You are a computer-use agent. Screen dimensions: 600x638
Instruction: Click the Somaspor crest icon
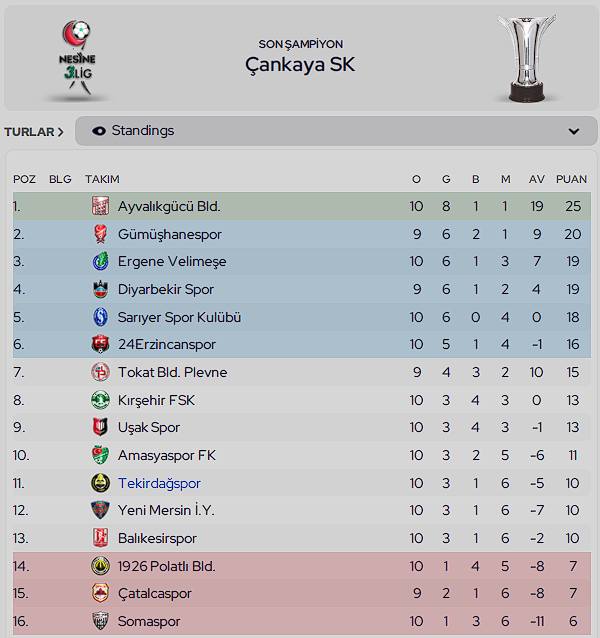(100, 621)
